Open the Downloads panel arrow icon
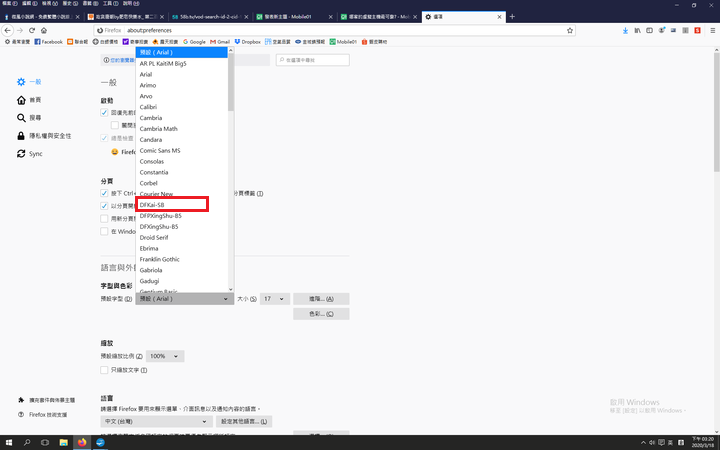The height and width of the screenshot is (450, 720). [625, 30]
